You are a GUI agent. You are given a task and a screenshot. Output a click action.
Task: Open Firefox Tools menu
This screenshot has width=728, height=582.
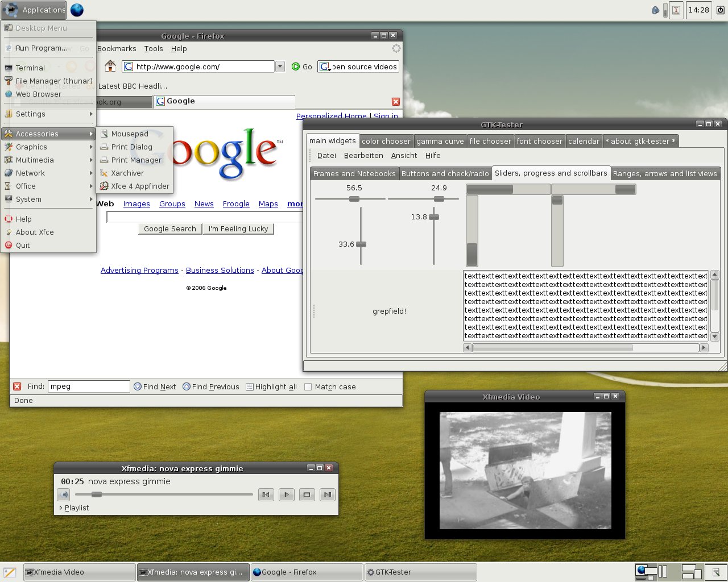click(154, 49)
